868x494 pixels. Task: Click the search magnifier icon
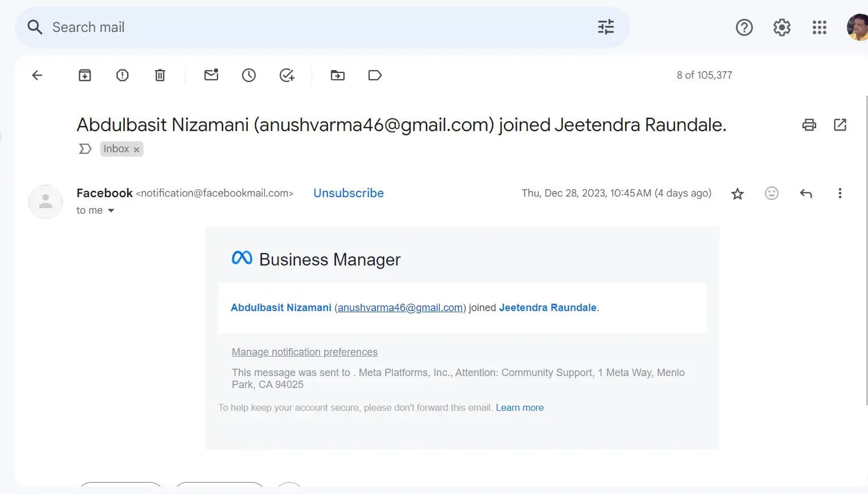pyautogui.click(x=35, y=27)
